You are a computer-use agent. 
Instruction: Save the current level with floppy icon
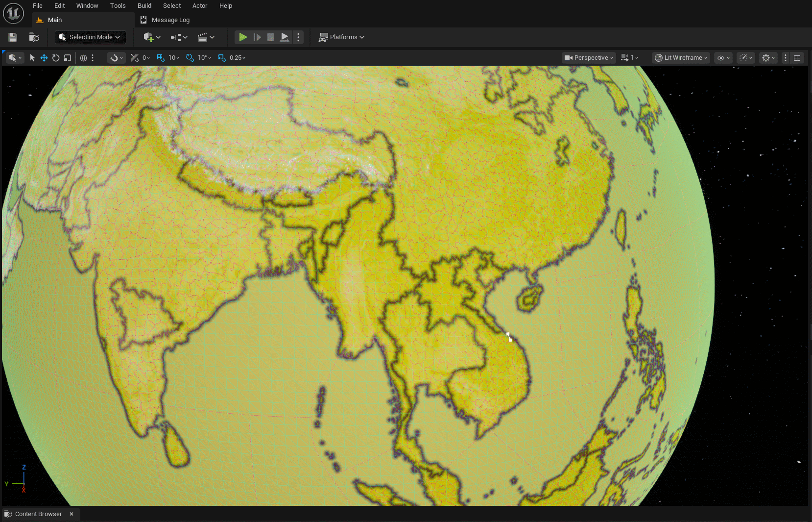click(x=13, y=37)
